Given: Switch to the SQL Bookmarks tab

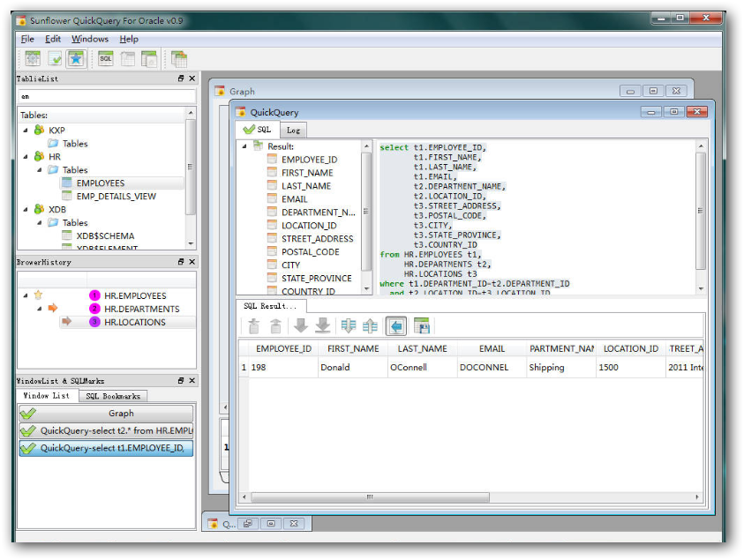Looking at the screenshot, I should point(113,396).
